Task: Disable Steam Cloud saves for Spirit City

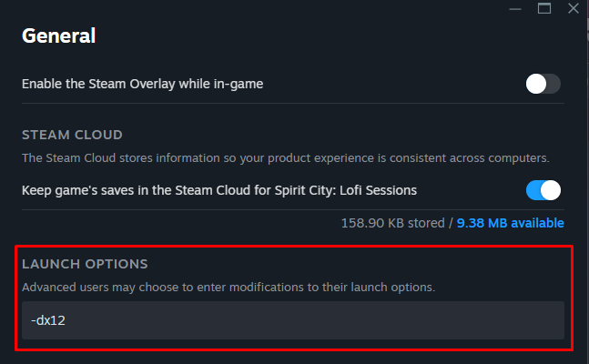Action: (543, 190)
